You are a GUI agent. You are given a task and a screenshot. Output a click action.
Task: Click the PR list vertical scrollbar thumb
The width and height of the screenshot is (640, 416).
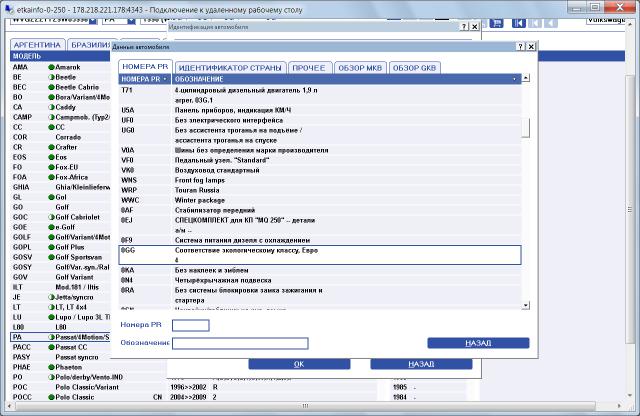(x=526, y=128)
